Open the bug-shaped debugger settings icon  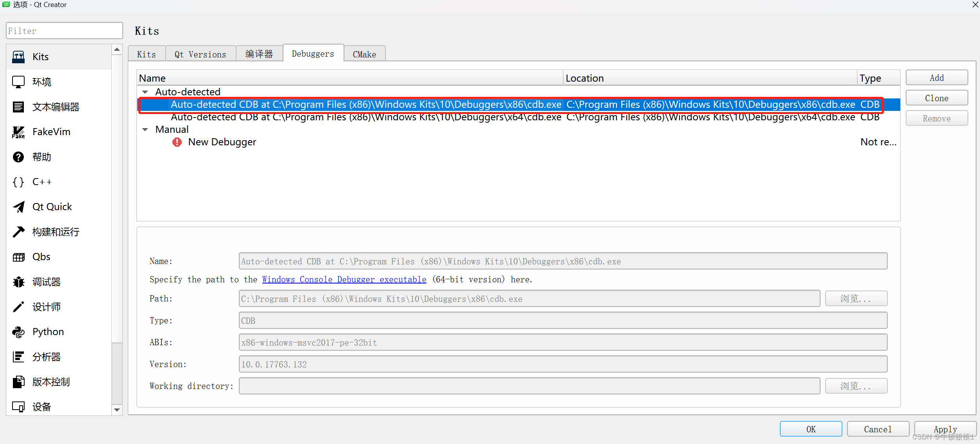18,282
